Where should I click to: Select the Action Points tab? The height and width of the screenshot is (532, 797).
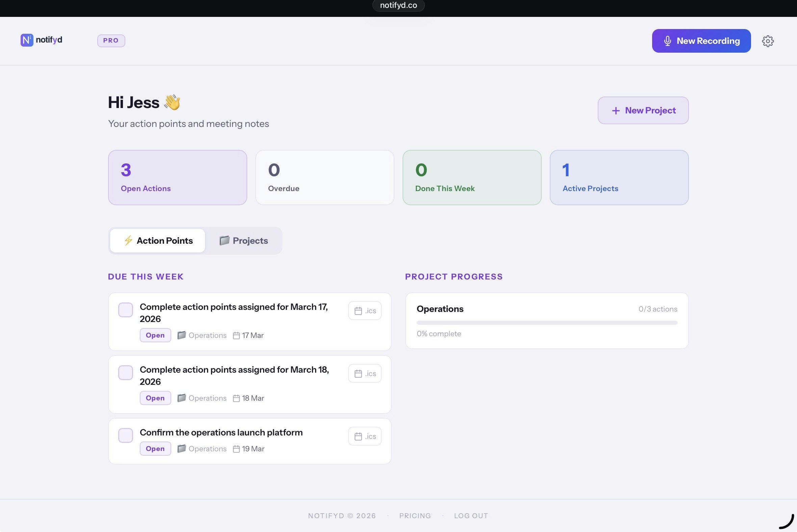coord(157,241)
